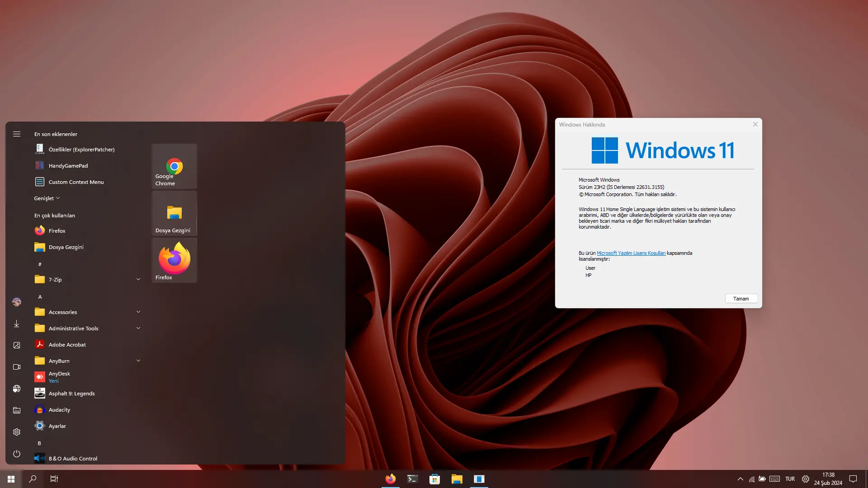Close the Windows Hakkında dialog

[x=755, y=124]
